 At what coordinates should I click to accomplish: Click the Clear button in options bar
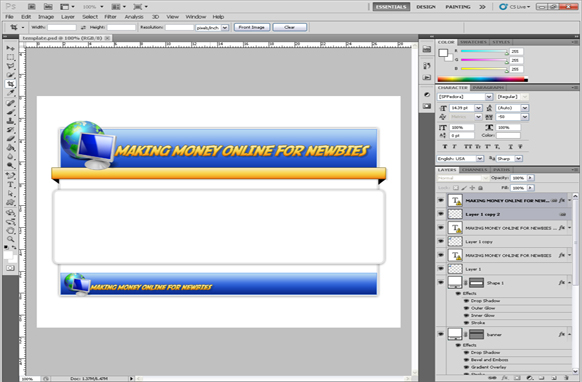click(x=290, y=27)
